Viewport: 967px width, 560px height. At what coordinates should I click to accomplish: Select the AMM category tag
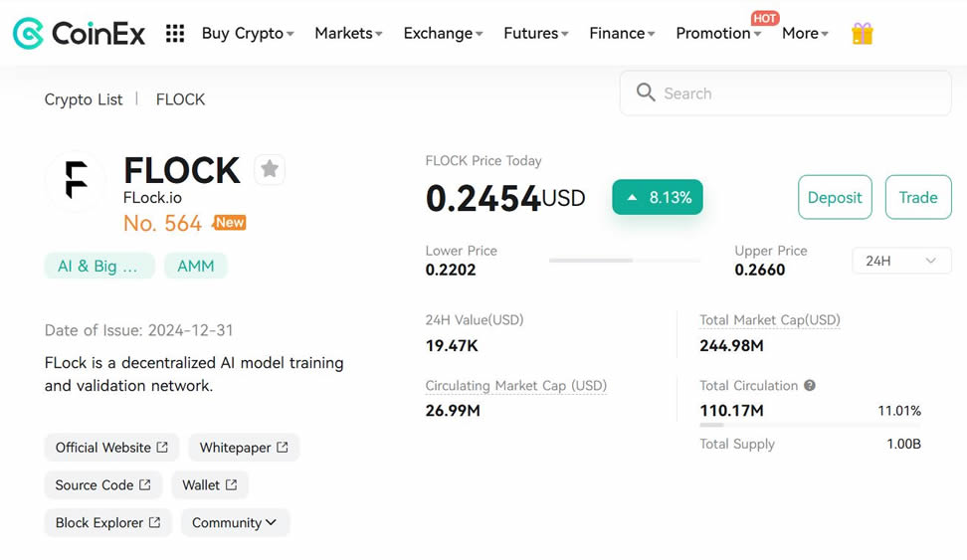[196, 266]
